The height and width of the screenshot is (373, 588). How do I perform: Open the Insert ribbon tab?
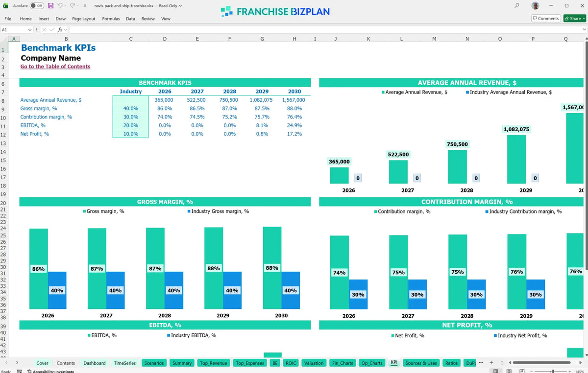pos(44,19)
